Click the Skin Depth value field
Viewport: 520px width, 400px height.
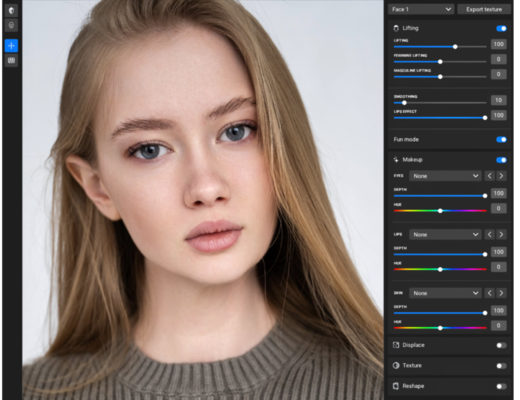click(499, 310)
